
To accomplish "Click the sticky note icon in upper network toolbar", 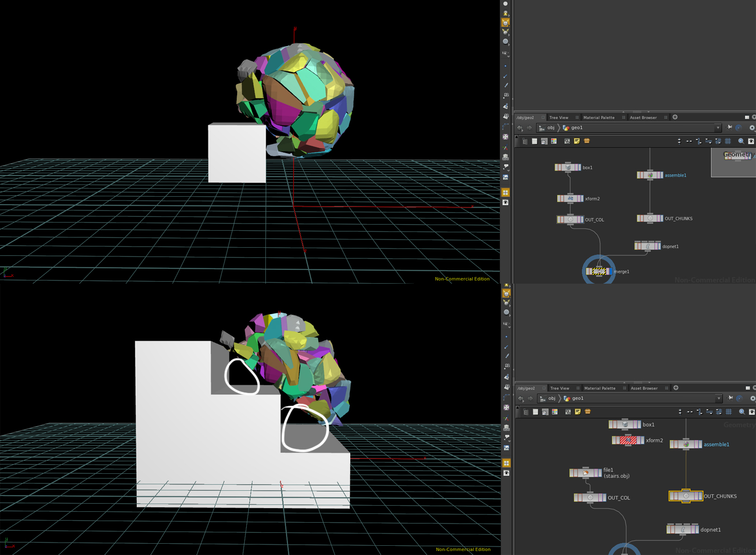I will [x=577, y=141].
